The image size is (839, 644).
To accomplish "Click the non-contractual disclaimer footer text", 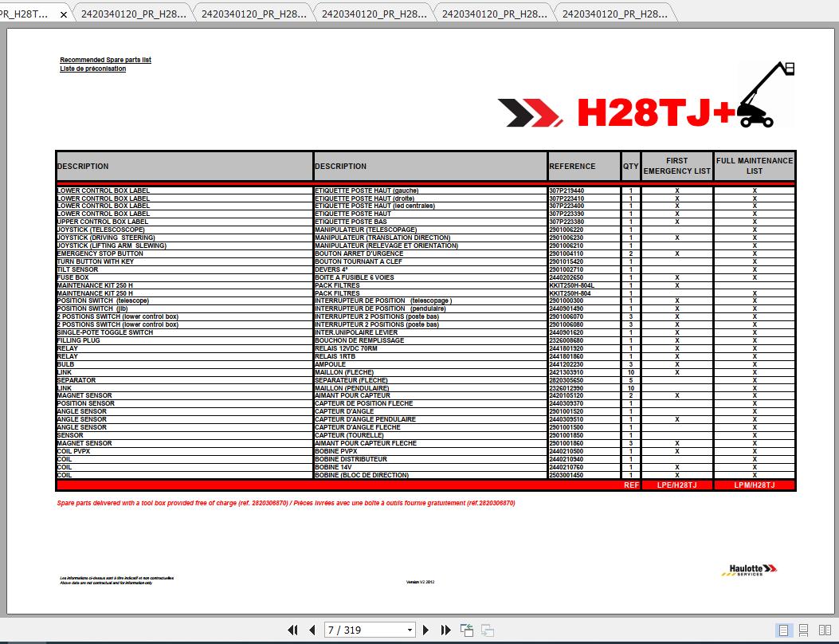I will [116, 580].
